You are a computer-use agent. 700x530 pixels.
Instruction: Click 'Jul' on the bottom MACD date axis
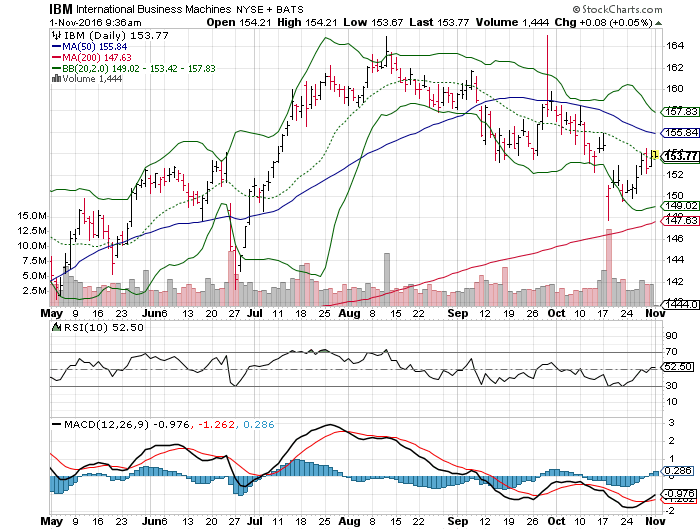pos(254,521)
